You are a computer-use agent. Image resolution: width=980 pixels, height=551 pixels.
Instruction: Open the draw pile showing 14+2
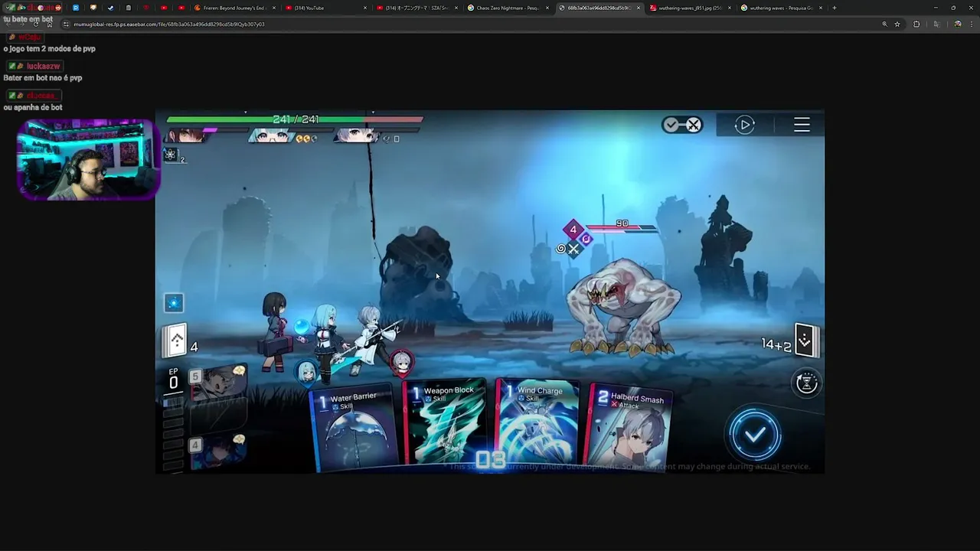pyautogui.click(x=805, y=341)
